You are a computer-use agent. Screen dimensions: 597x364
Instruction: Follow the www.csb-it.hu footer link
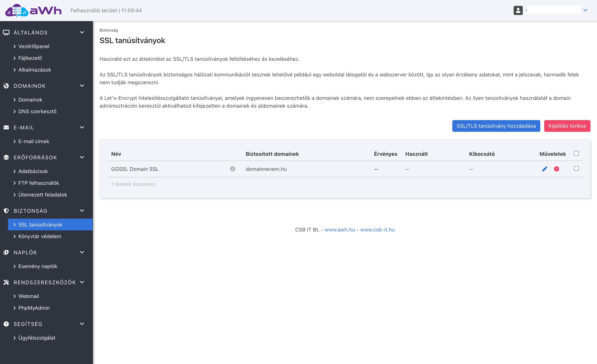point(377,230)
